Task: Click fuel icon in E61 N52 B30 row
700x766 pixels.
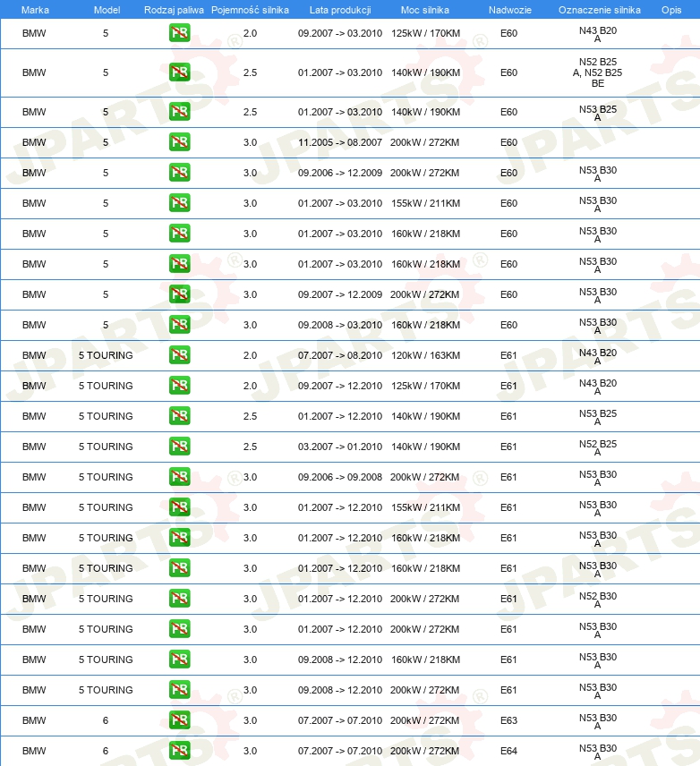Action: pos(179,598)
